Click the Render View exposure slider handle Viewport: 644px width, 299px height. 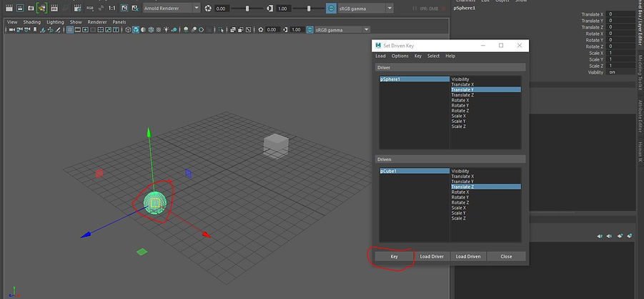click(x=247, y=8)
